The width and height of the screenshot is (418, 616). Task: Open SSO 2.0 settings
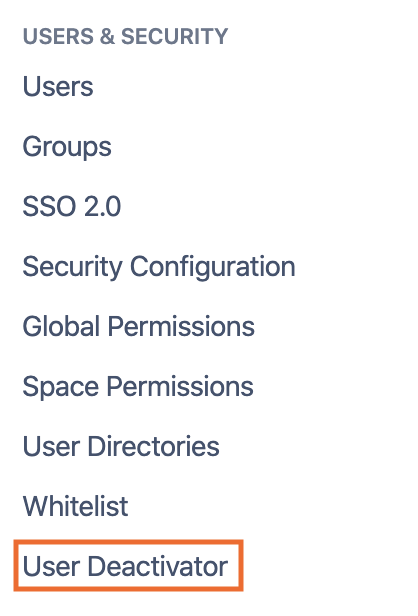(72, 206)
